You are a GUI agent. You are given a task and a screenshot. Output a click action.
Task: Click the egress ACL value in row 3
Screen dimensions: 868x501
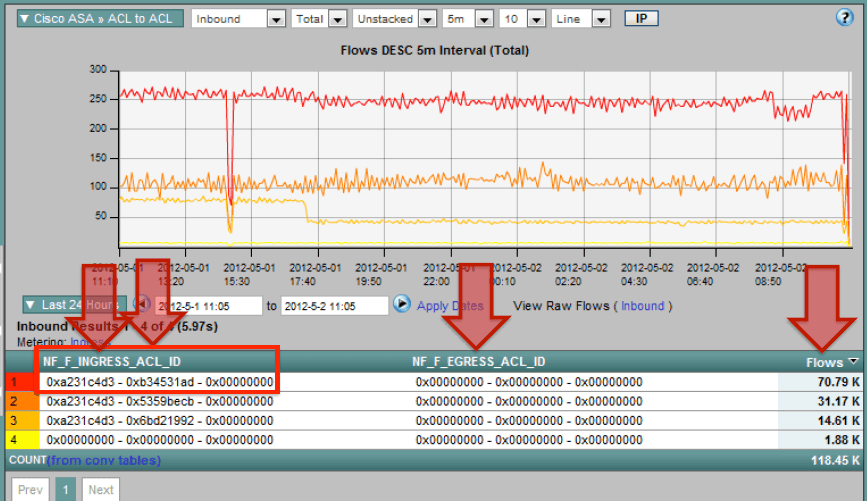tap(529, 421)
